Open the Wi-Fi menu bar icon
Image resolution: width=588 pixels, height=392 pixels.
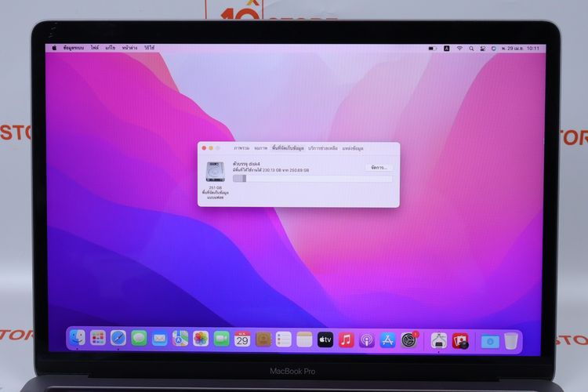459,49
